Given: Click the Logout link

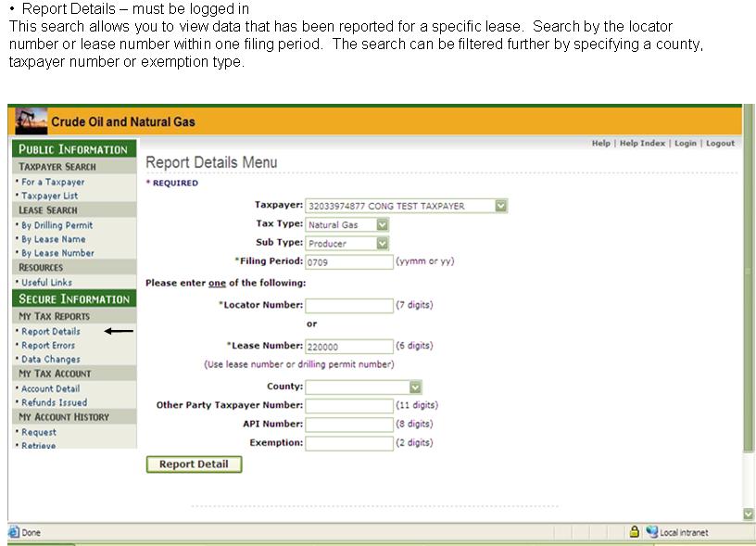Looking at the screenshot, I should (720, 144).
